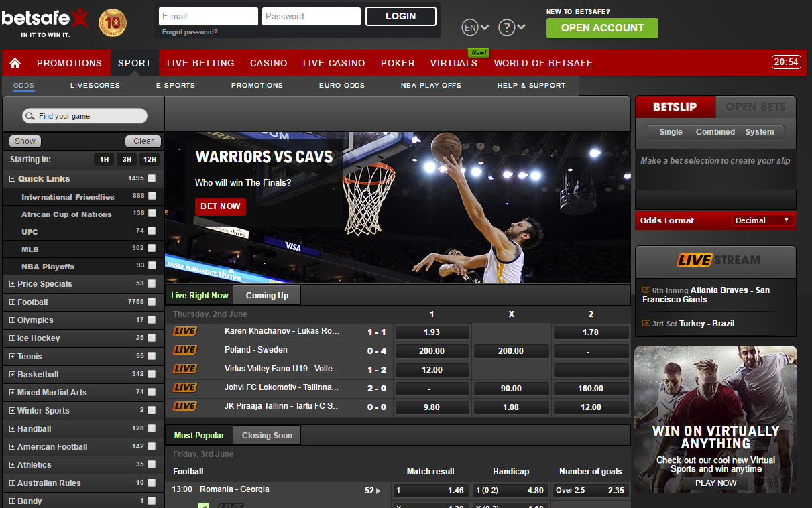
Task: Switch to the Open Bets tab
Action: 756,107
